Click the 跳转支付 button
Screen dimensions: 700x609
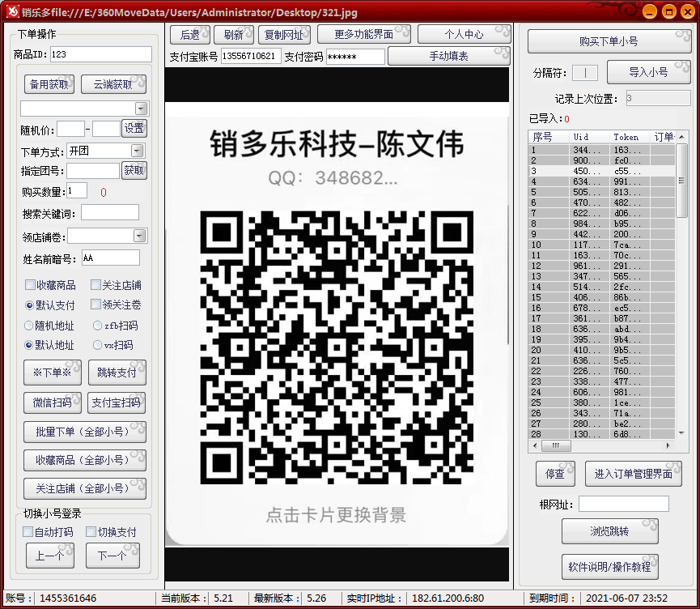tap(117, 373)
